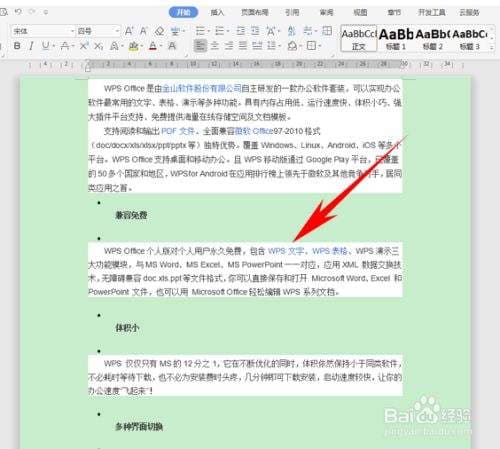Open the 章节 ribbon tab
This screenshot has width=500, height=449.
[394, 12]
